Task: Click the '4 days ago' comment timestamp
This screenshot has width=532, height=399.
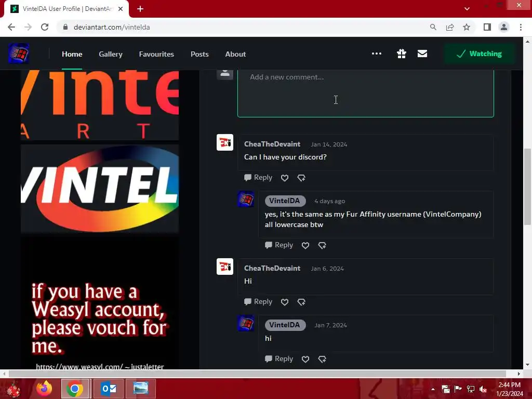Action: [x=329, y=201]
